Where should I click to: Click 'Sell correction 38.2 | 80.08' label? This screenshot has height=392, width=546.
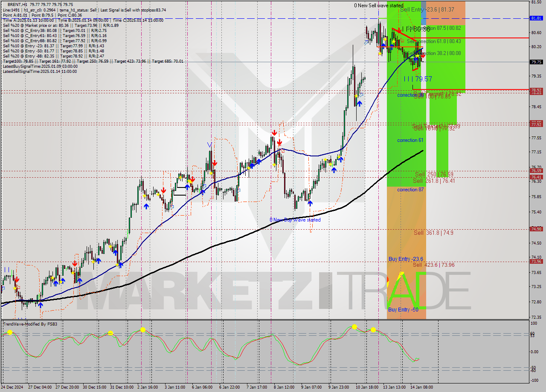coord(434,53)
